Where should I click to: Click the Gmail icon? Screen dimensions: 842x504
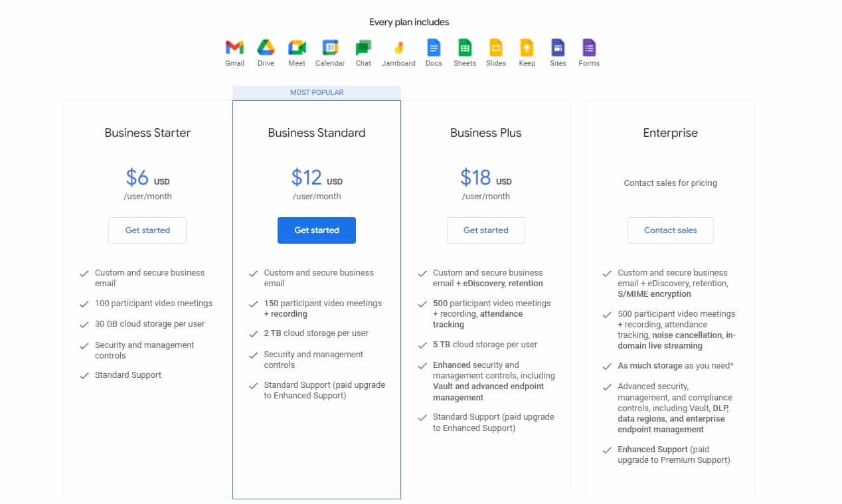(234, 47)
